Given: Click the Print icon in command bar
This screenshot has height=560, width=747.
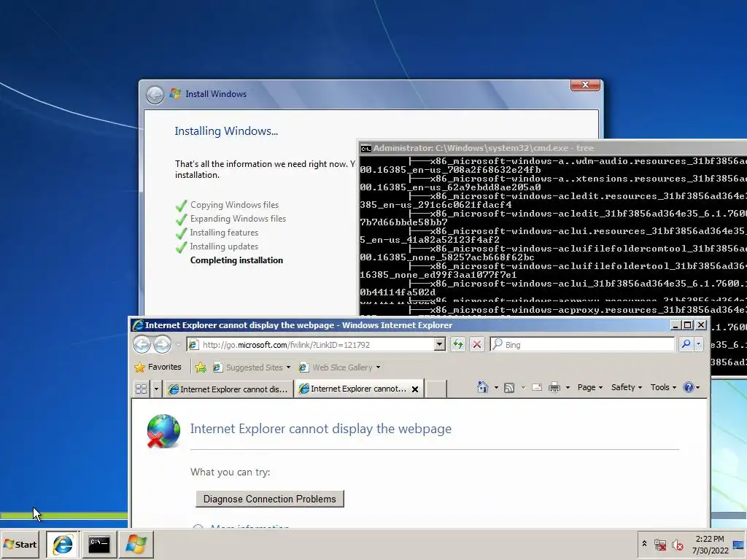Looking at the screenshot, I should coord(554,388).
